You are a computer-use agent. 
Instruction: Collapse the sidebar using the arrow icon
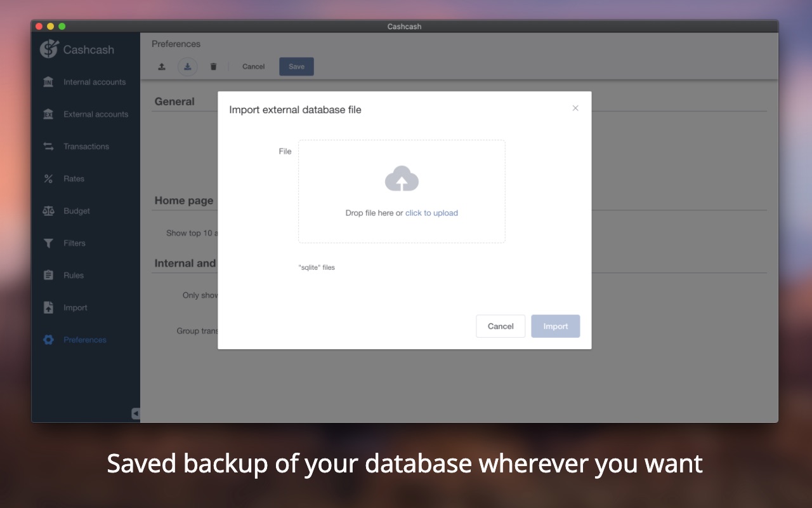coord(136,413)
